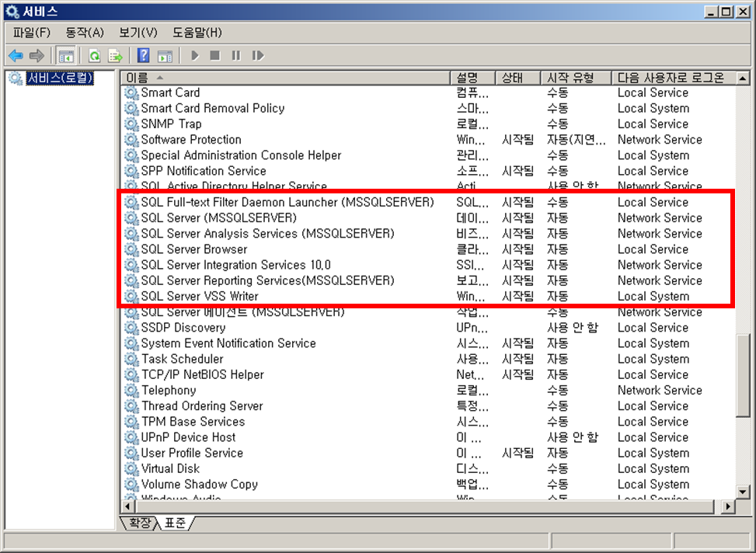Sort by the 상태 column header
756x553 pixels.
pos(518,78)
